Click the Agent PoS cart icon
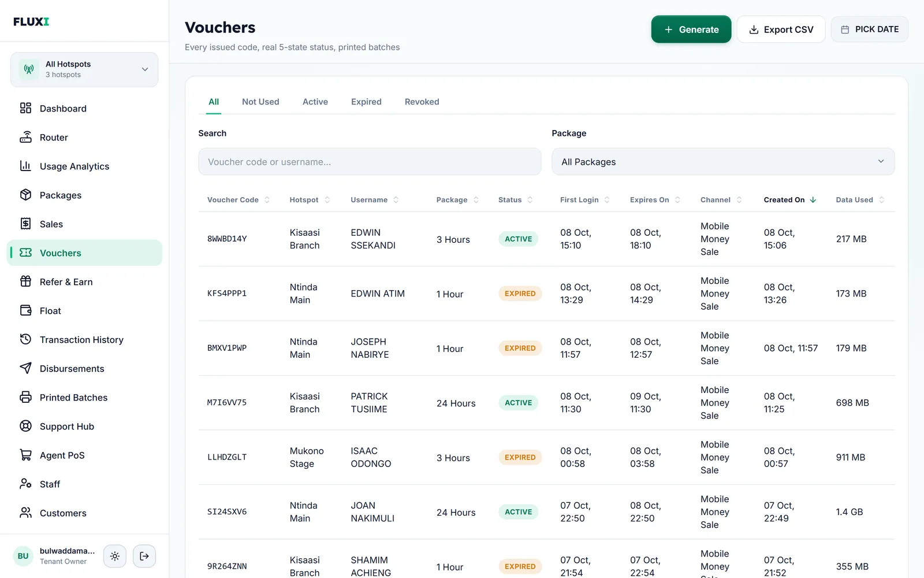This screenshot has width=924, height=578. tap(25, 455)
